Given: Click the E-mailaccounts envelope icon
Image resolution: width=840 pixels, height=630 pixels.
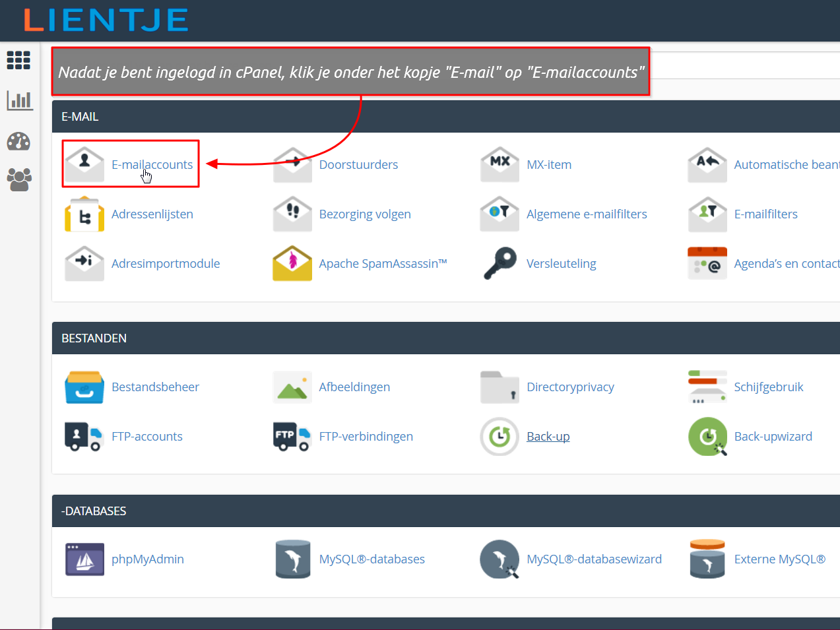Looking at the screenshot, I should (84, 164).
